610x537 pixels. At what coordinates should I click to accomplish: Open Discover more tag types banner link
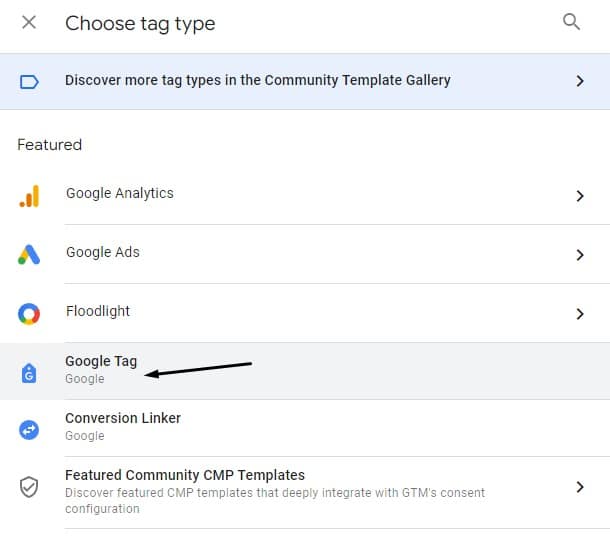click(305, 81)
